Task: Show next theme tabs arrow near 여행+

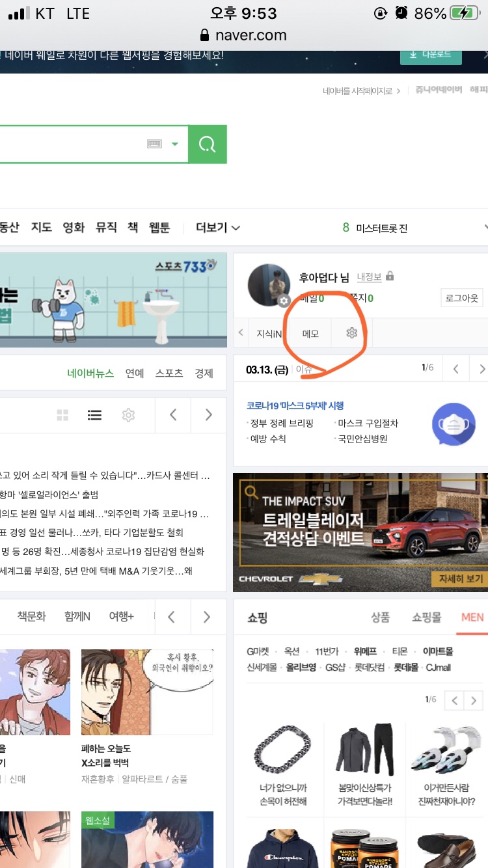Action: pyautogui.click(x=207, y=616)
